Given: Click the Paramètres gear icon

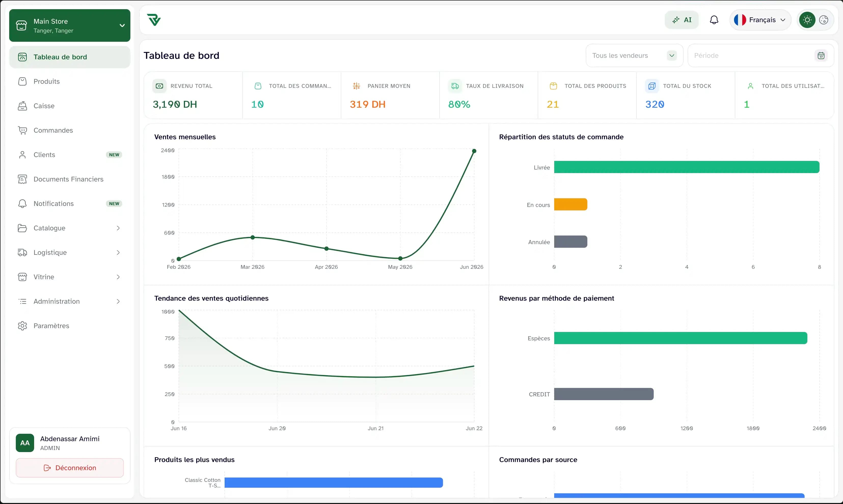Looking at the screenshot, I should [x=22, y=326].
